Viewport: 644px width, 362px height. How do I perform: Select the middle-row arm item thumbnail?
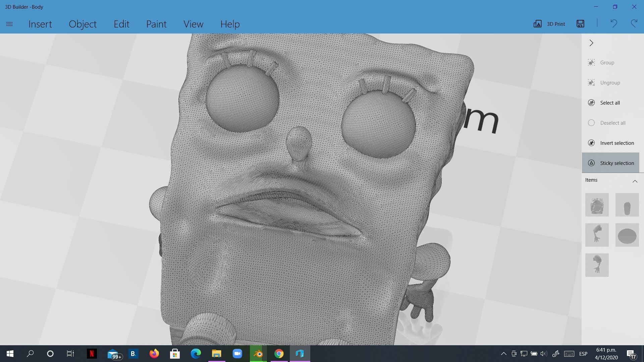tap(597, 235)
